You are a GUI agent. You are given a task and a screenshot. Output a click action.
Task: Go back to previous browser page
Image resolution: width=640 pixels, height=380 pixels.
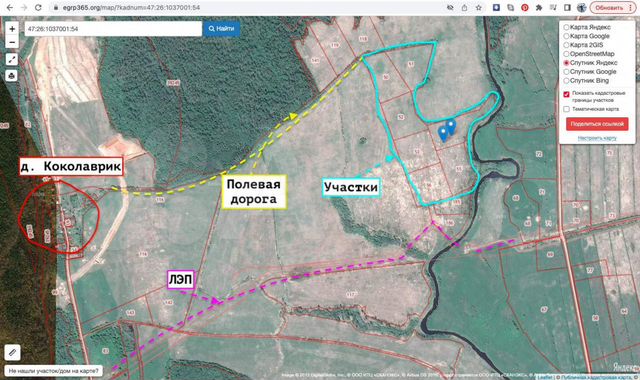pyautogui.click(x=9, y=7)
